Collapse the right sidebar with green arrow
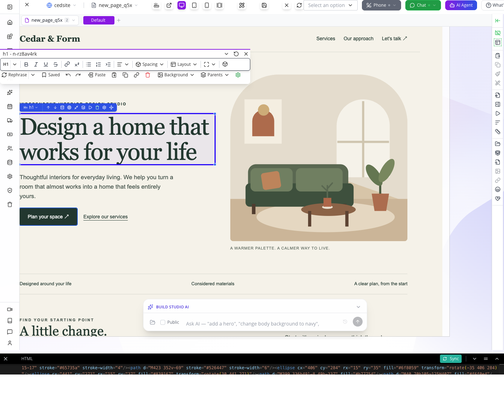The image size is (504, 420). 498,21
